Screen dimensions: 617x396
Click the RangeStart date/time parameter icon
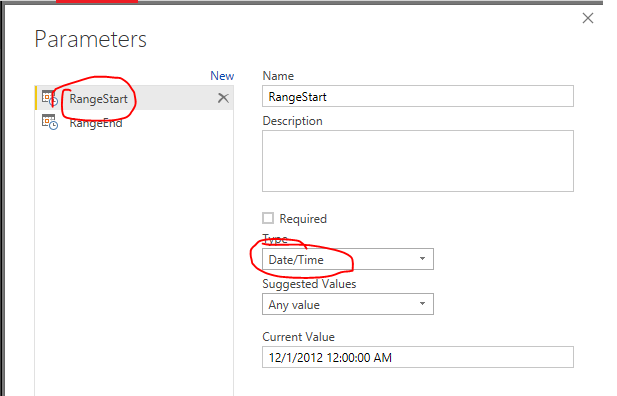pyautogui.click(x=50, y=98)
